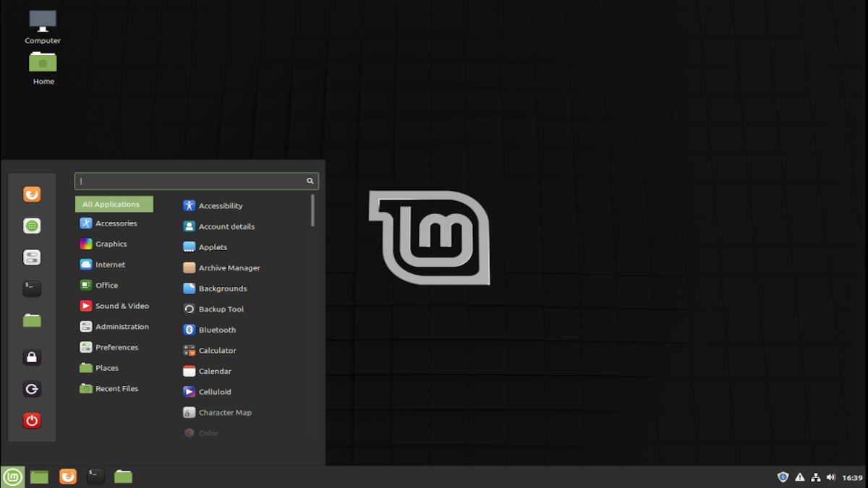Image resolution: width=868 pixels, height=488 pixels.
Task: Select the Administration category
Action: [x=114, y=327]
